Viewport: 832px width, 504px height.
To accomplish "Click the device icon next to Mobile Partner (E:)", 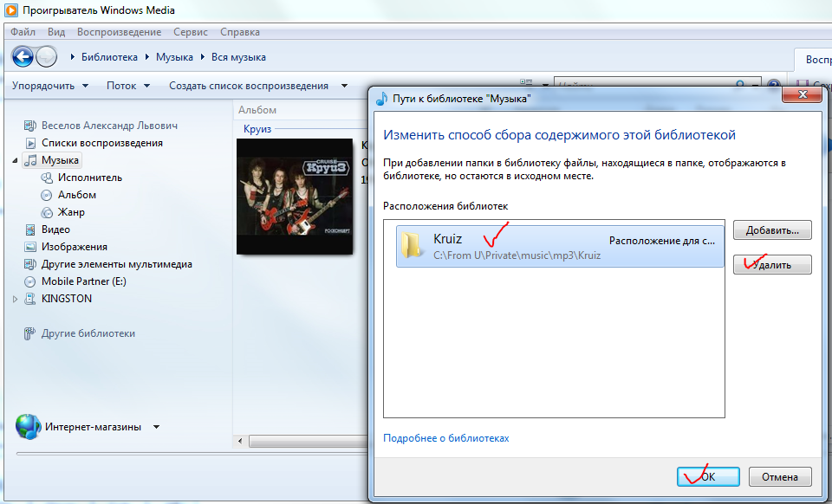I will [31, 281].
